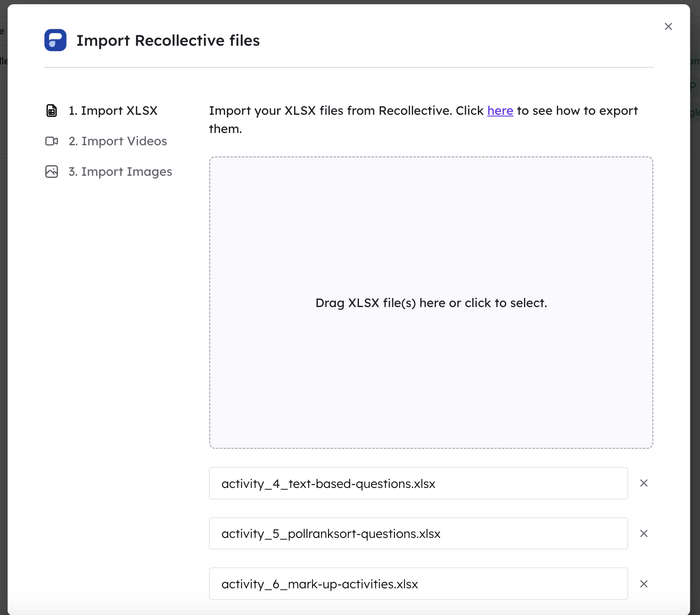Select the Import Images picture icon

(x=52, y=172)
